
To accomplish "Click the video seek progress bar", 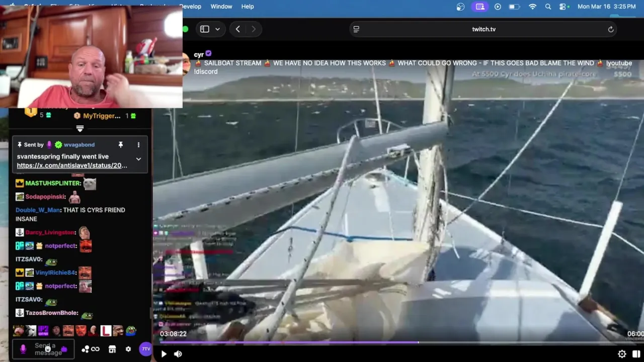I will (398, 343).
